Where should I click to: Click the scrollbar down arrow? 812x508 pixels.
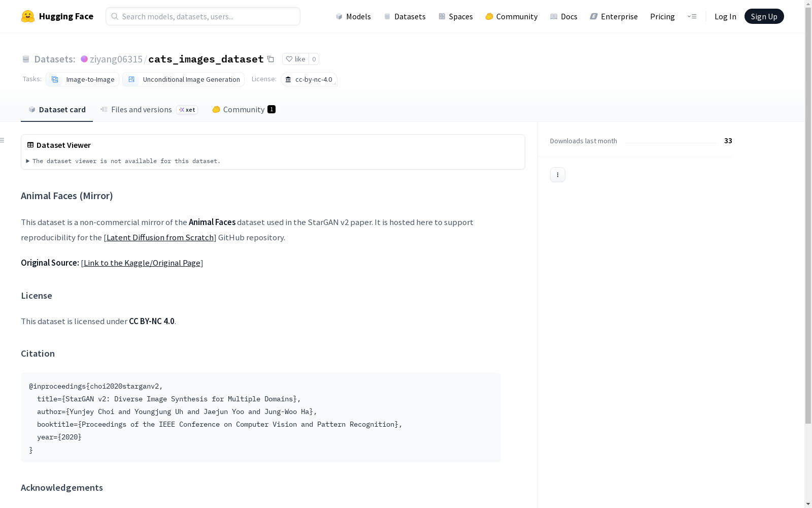[x=808, y=503]
